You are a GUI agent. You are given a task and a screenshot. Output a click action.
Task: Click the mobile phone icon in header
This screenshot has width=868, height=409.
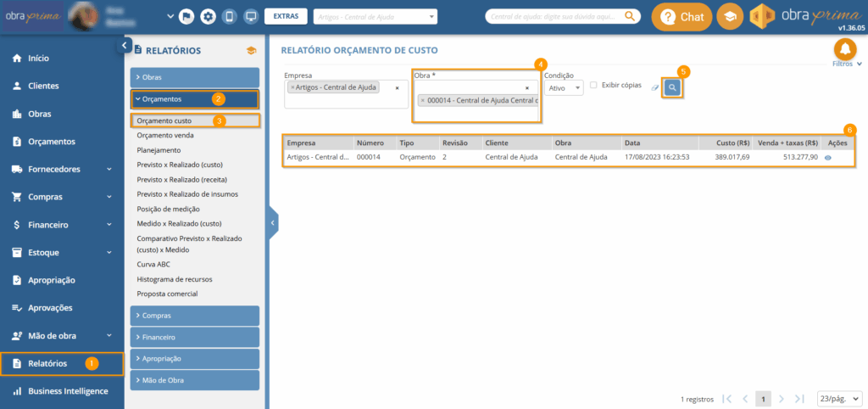pos(229,17)
